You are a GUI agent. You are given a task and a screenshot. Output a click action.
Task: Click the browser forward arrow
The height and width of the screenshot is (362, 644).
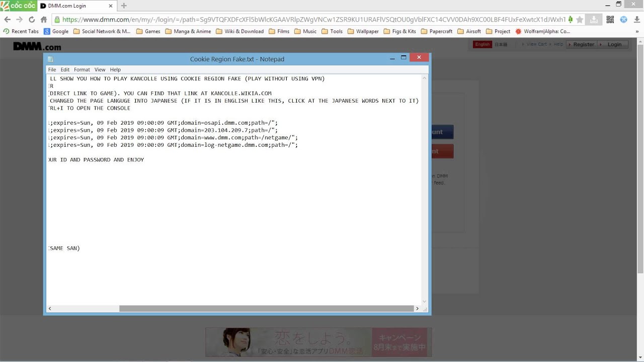point(19,20)
